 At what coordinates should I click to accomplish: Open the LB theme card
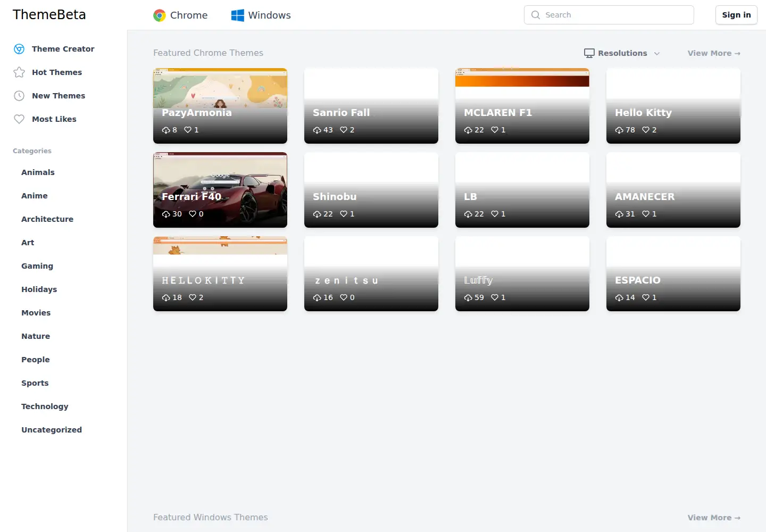pyautogui.click(x=522, y=190)
